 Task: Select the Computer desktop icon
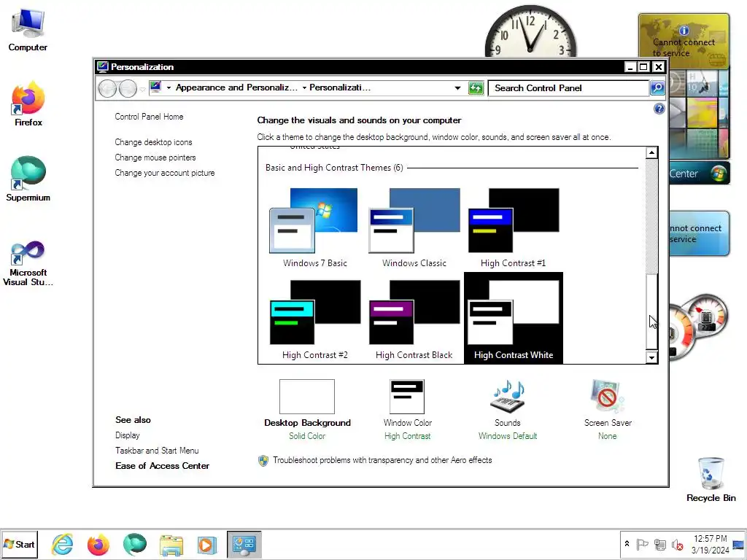coord(28,31)
